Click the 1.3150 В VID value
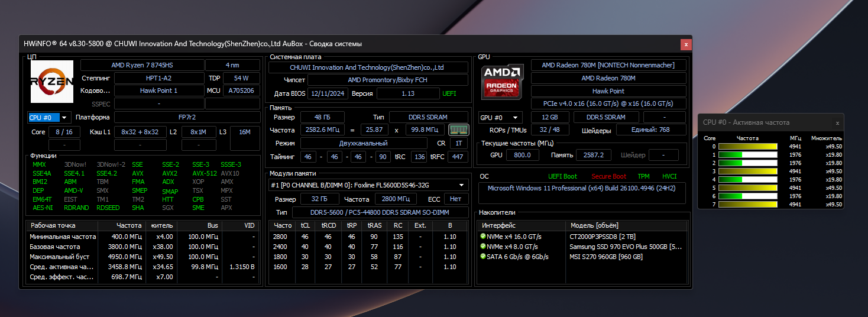868x317 pixels. (x=242, y=267)
